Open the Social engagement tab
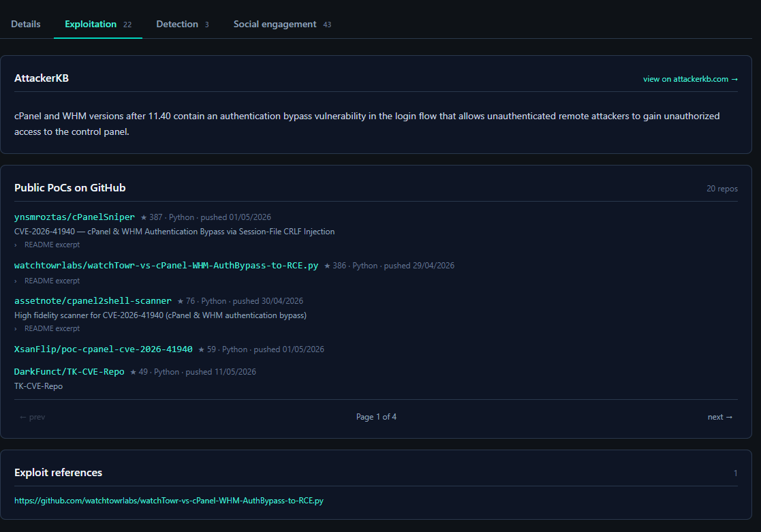Screen dimensions: 761x532 pos(282,25)
